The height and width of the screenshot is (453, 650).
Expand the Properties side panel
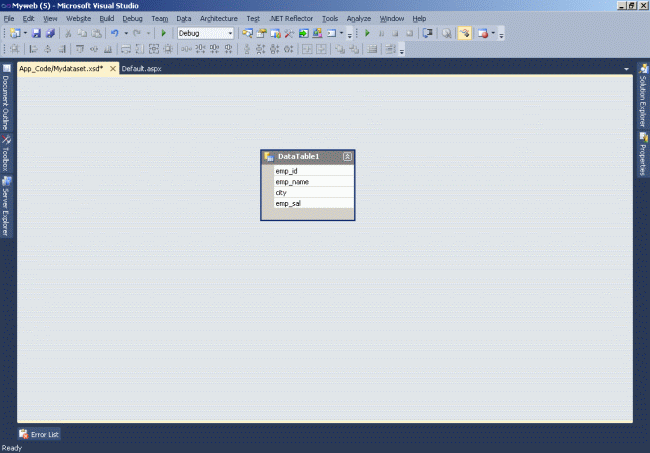[x=643, y=154]
